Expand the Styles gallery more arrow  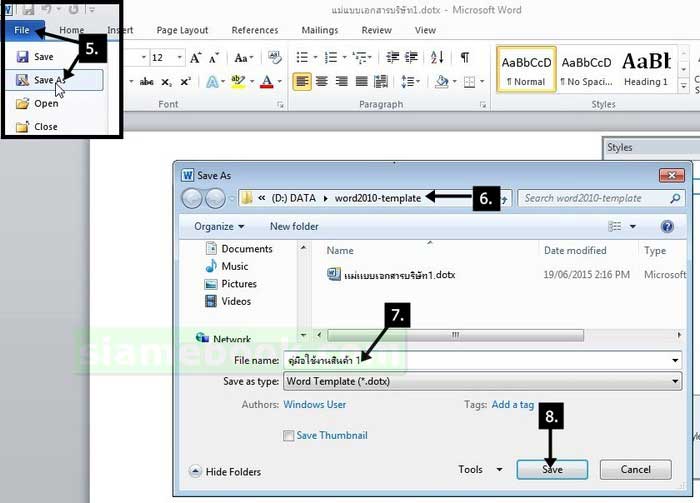point(683,86)
